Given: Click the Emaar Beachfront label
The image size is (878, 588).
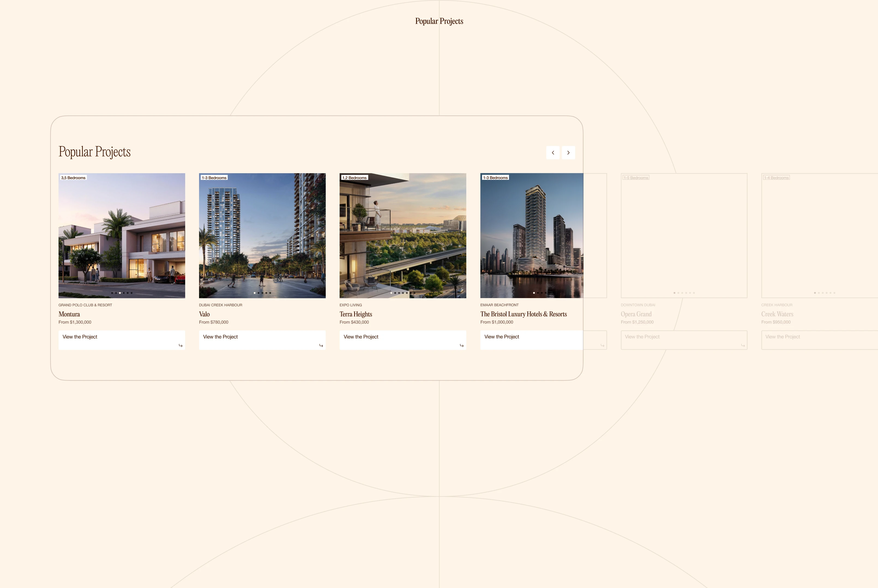Looking at the screenshot, I should (x=499, y=305).
